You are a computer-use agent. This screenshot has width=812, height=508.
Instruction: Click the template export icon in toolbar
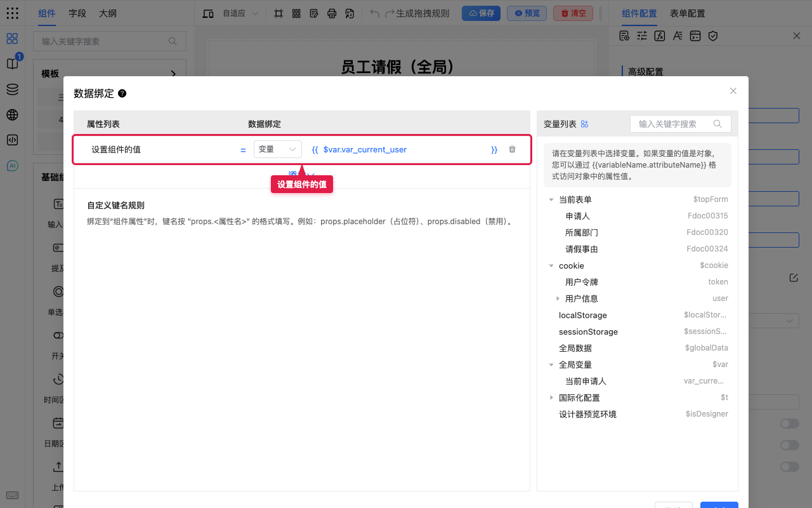click(350, 13)
